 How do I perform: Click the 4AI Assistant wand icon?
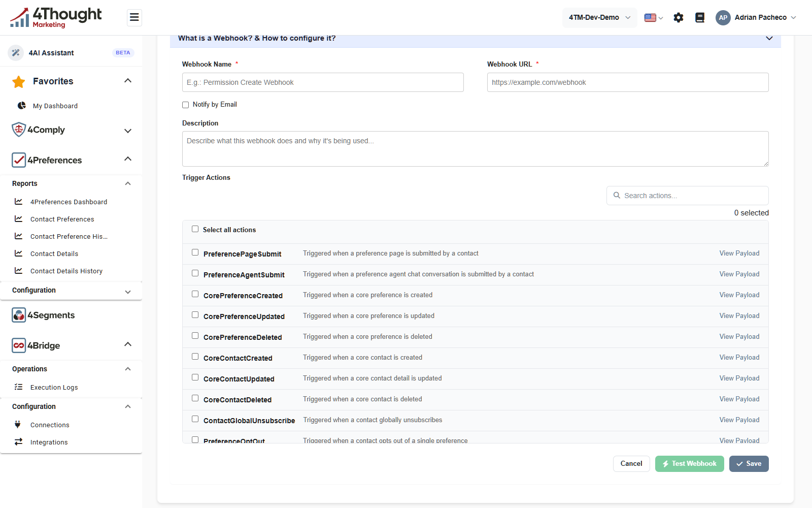click(x=16, y=53)
